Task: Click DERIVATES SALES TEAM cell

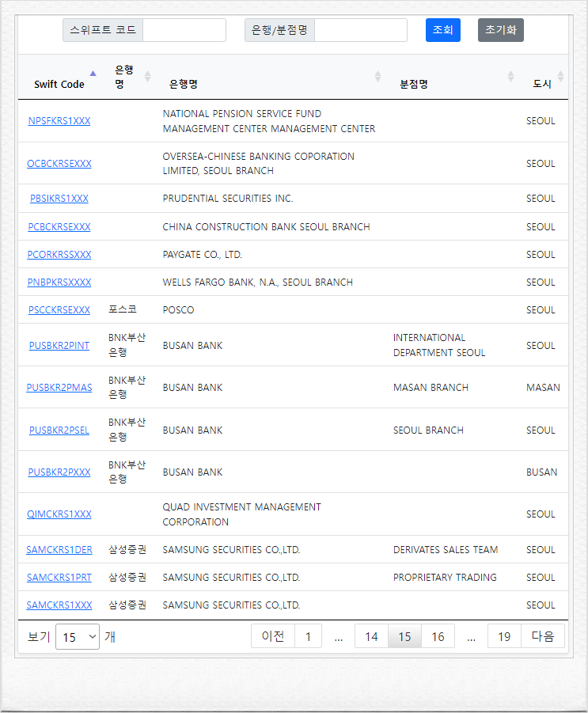Action: 446,550
